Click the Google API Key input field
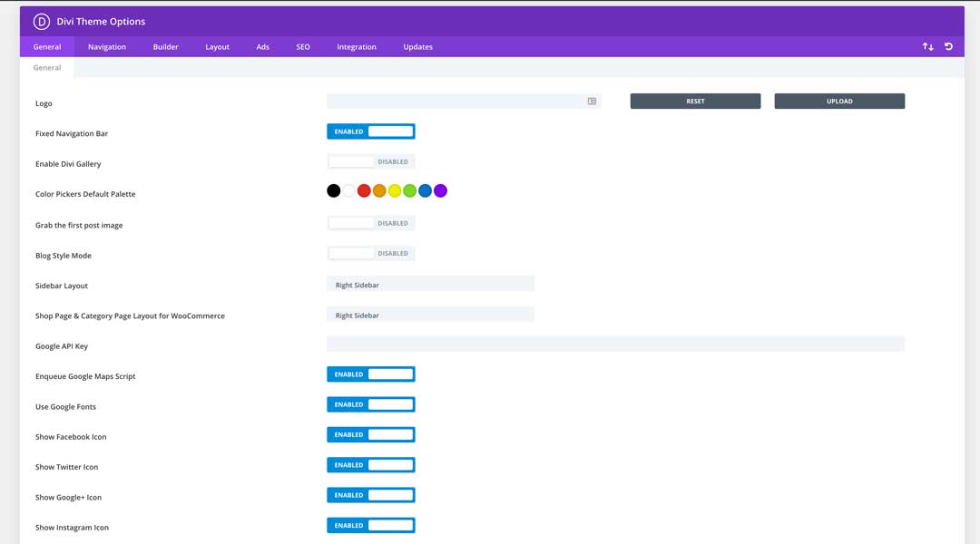This screenshot has width=980, height=544. [615, 345]
